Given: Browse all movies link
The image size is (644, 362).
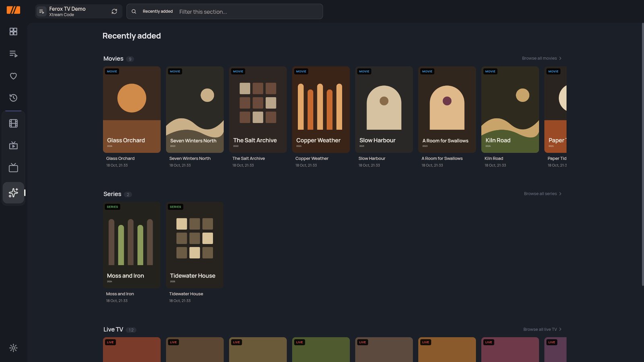Looking at the screenshot, I should click(x=542, y=58).
